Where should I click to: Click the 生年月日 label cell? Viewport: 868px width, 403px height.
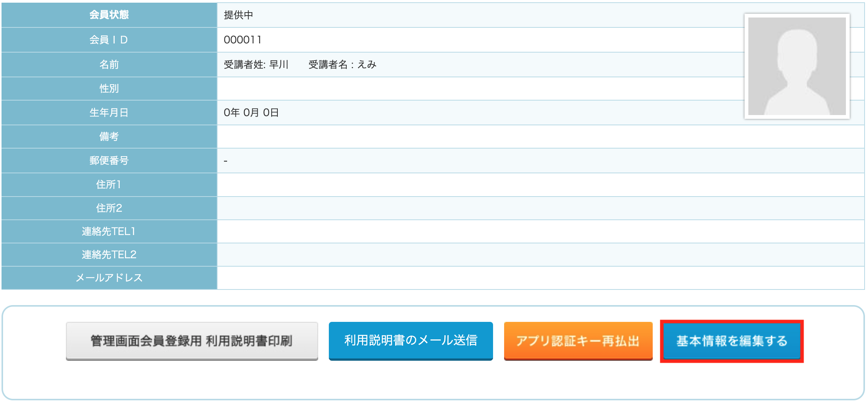click(109, 112)
